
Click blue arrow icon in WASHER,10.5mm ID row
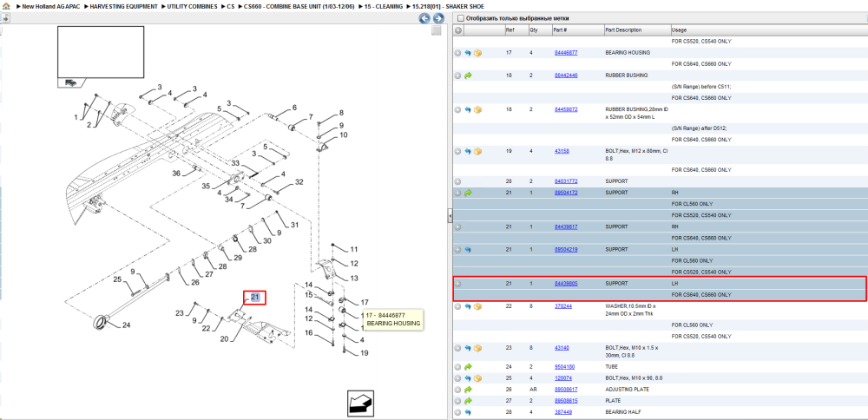[468, 306]
